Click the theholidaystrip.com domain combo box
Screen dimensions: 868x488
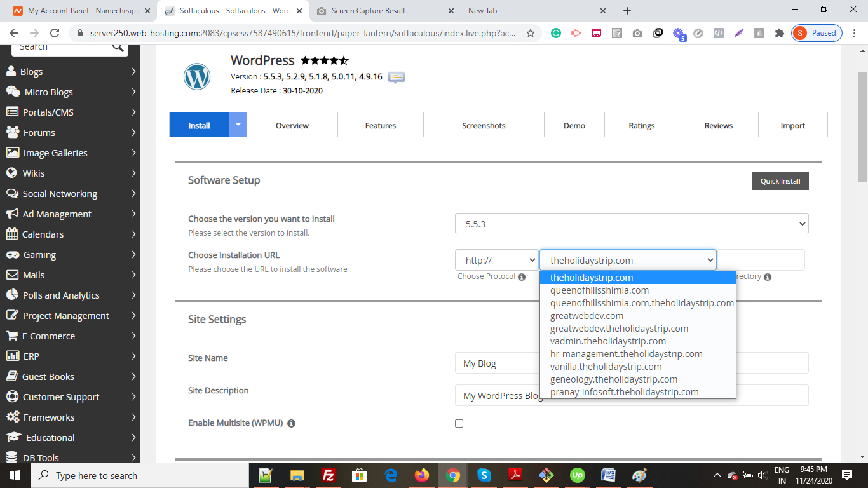point(628,260)
